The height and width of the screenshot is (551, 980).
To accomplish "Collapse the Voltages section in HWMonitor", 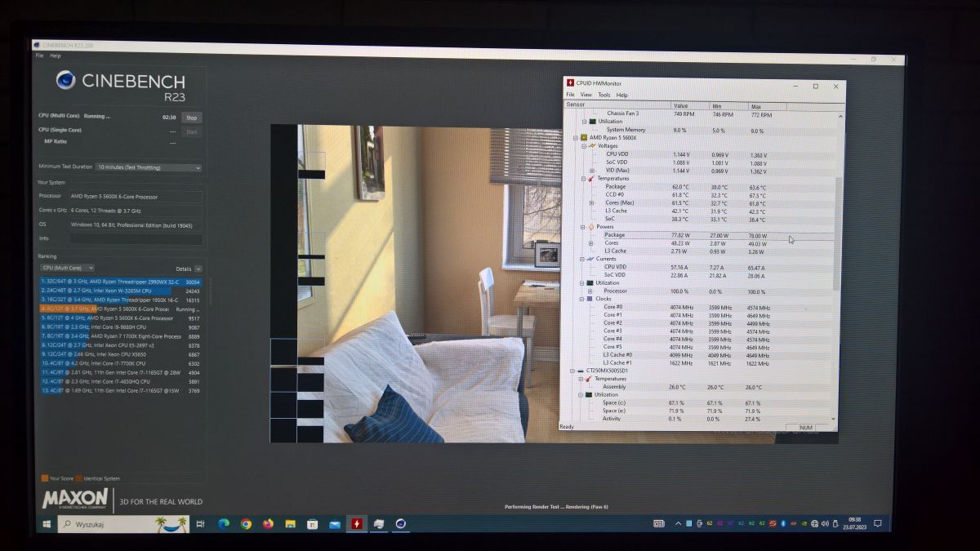I will point(583,146).
